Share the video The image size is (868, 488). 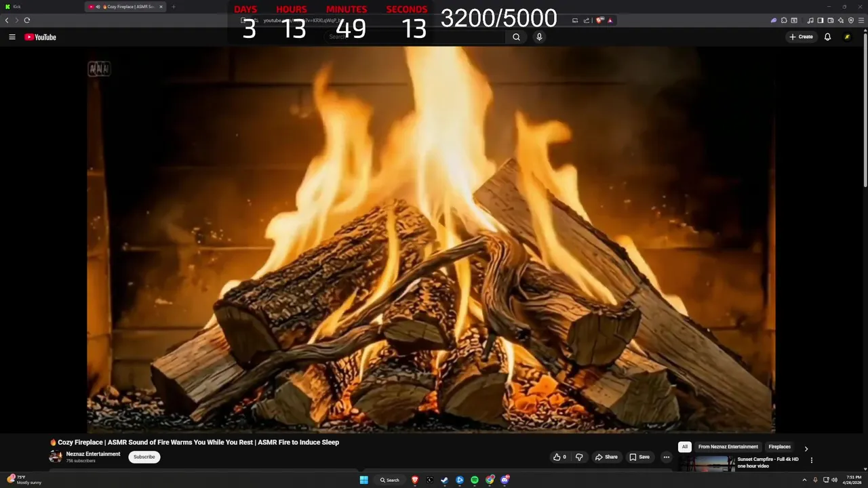[606, 457]
